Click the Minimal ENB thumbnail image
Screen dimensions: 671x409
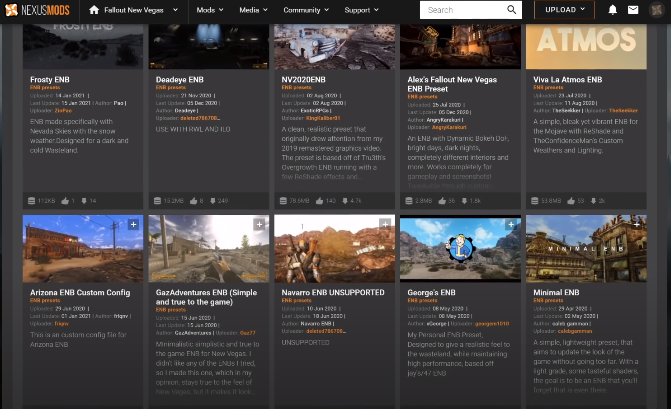586,249
